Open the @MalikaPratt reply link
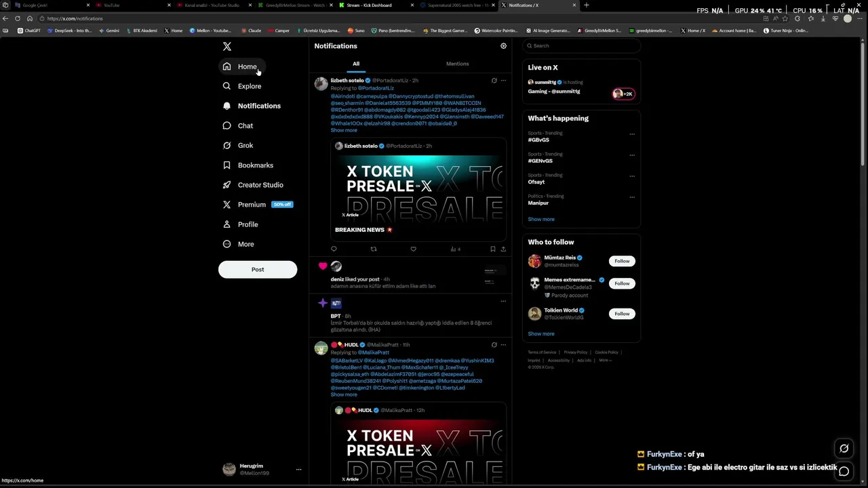This screenshot has height=488, width=868. click(x=374, y=352)
